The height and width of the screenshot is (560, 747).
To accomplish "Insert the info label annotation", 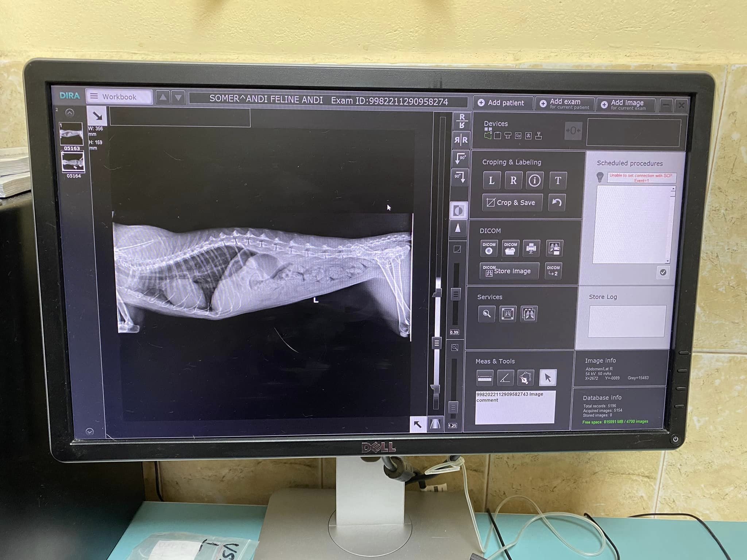I will pos(535,181).
